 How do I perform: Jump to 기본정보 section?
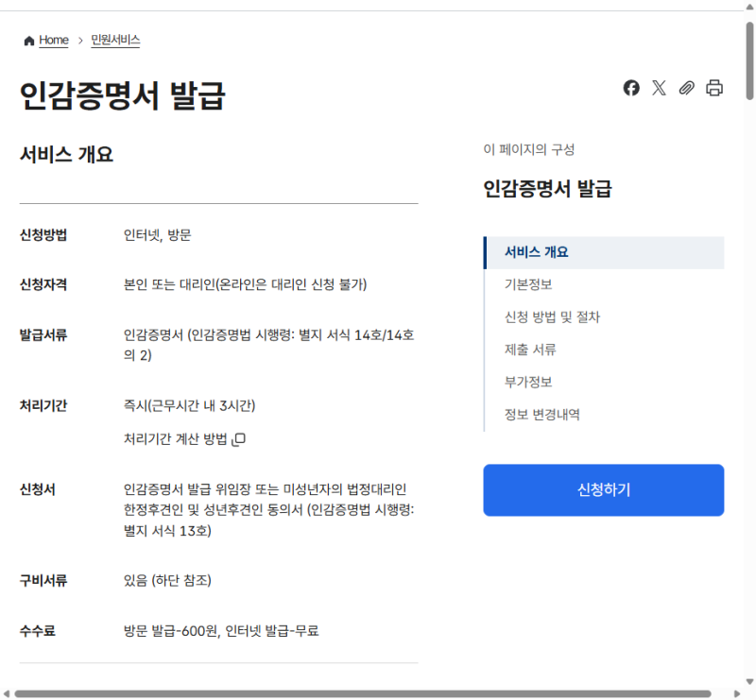click(x=528, y=284)
